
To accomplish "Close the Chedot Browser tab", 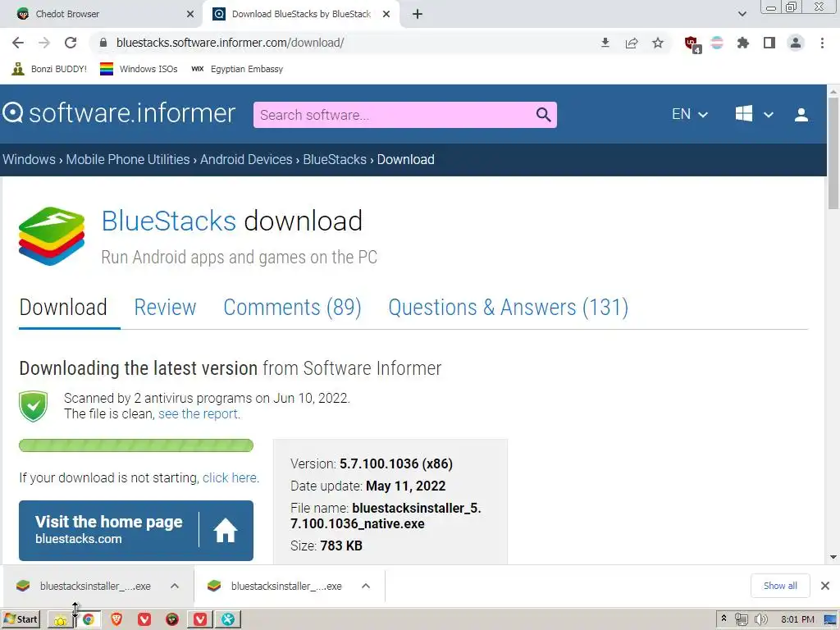I will tap(190, 14).
